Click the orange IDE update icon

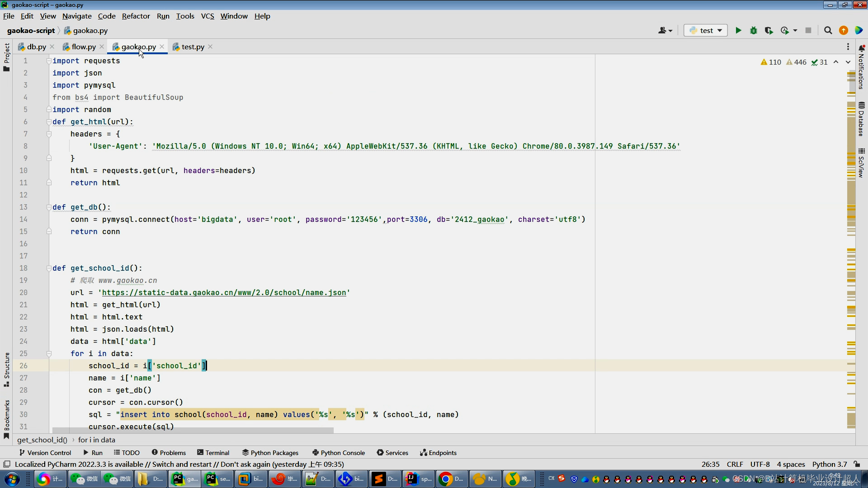tap(843, 30)
